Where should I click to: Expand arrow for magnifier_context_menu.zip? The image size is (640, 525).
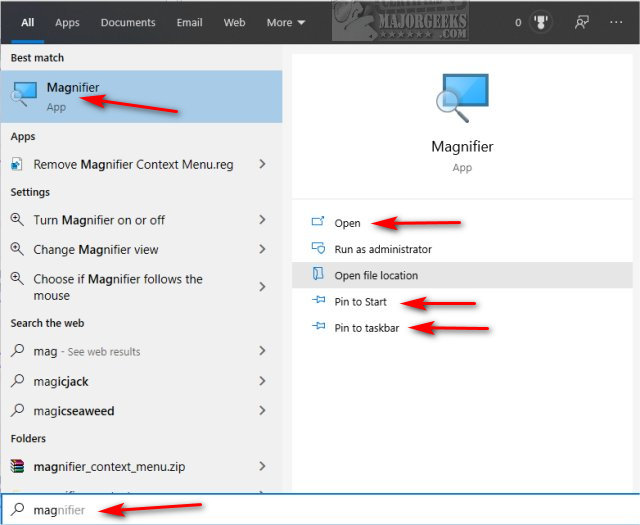[262, 466]
